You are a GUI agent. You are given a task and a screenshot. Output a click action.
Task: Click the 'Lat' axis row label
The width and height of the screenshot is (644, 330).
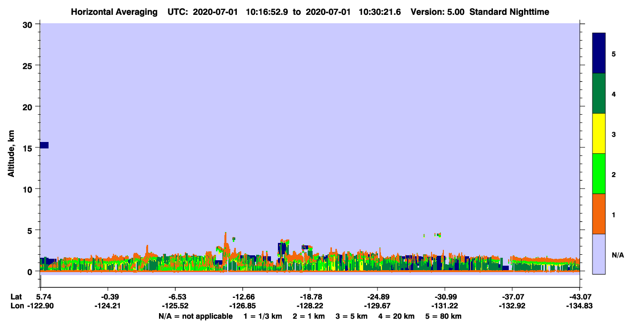[x=16, y=297]
